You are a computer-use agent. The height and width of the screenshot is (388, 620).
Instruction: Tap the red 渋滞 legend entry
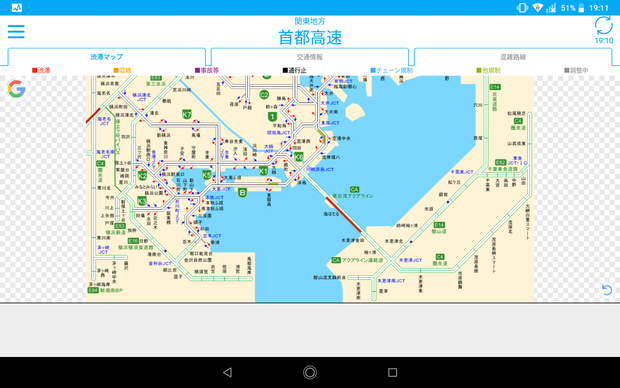coord(41,70)
